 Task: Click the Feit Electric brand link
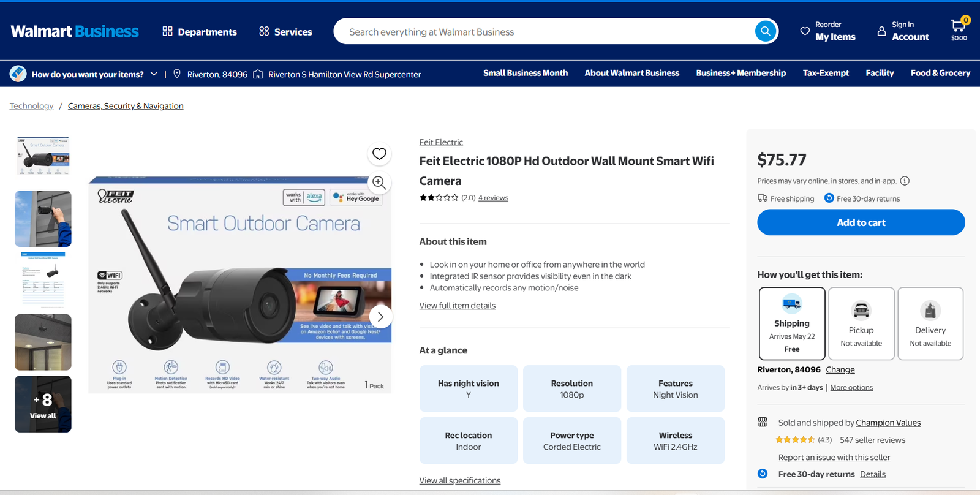pos(441,142)
